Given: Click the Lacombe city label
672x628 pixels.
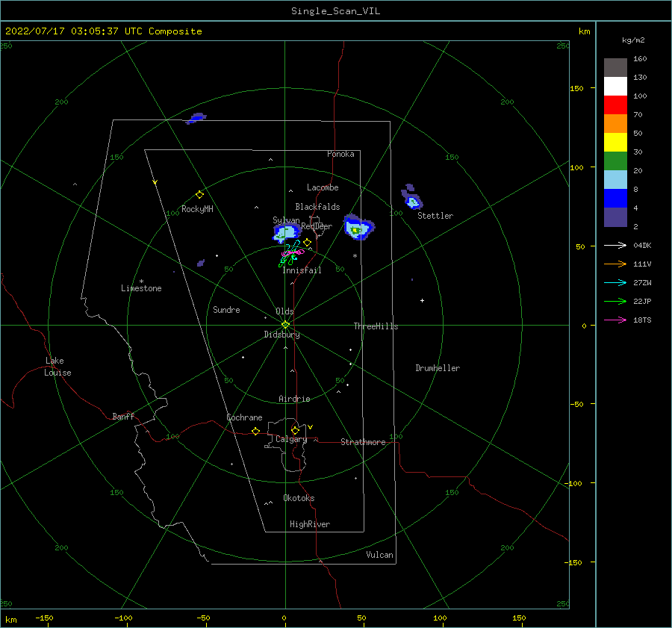Looking at the screenshot, I should [323, 187].
